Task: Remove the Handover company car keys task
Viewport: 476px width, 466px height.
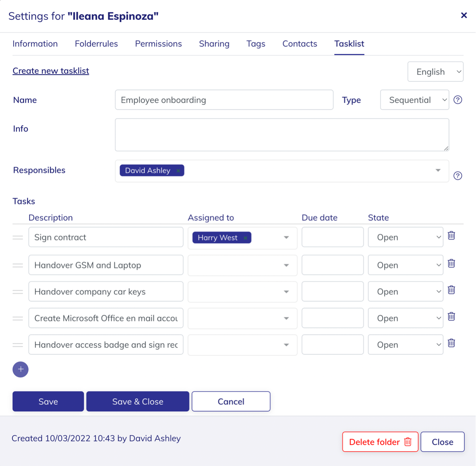Action: tap(451, 290)
